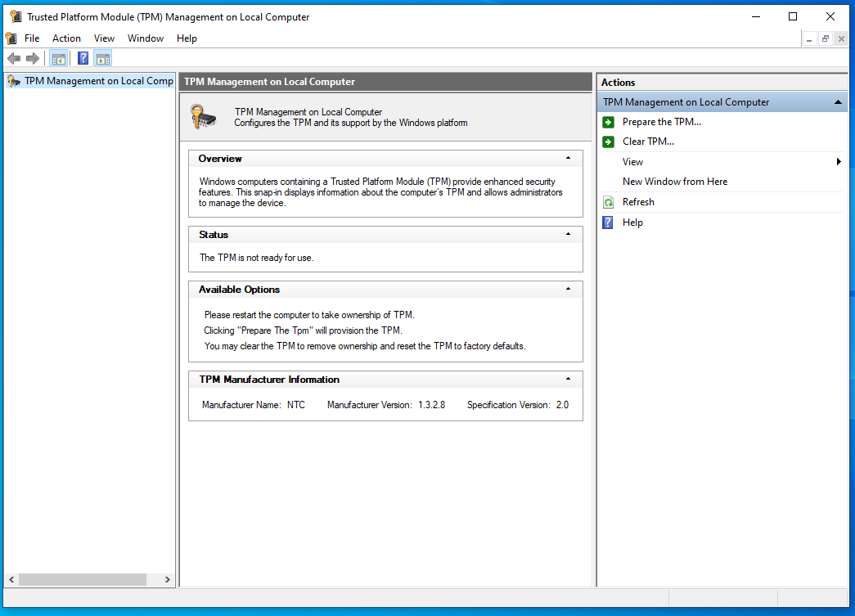Click Help in the Actions pane
This screenshot has width=855, height=616.
[632, 223]
